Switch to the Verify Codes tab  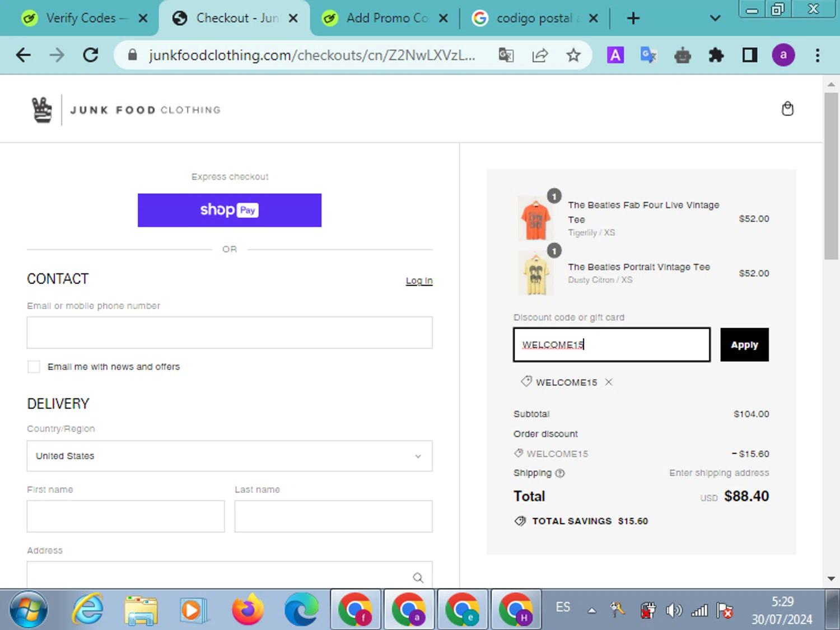point(81,18)
